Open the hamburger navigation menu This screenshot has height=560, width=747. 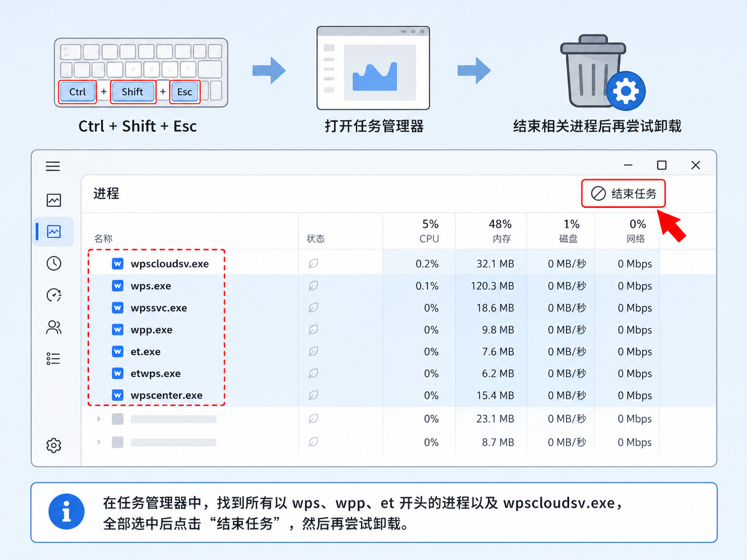(x=53, y=166)
